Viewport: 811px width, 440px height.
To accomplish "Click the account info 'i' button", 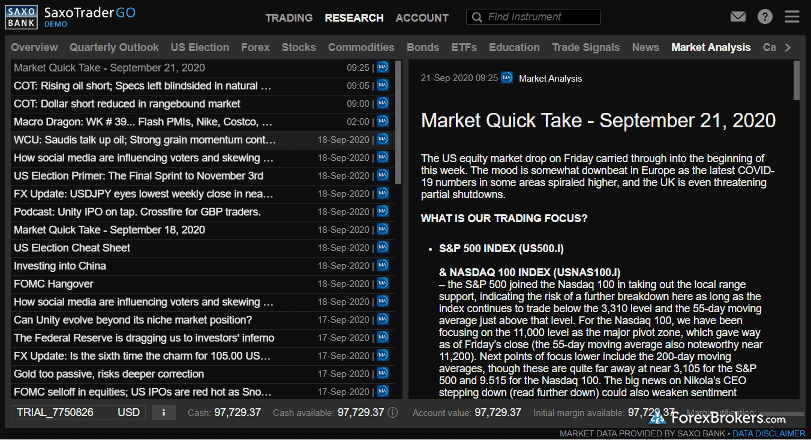I will 164,413.
